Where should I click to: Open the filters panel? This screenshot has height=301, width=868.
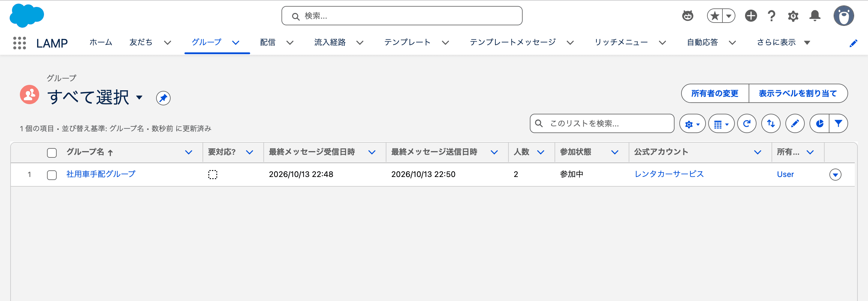click(838, 124)
